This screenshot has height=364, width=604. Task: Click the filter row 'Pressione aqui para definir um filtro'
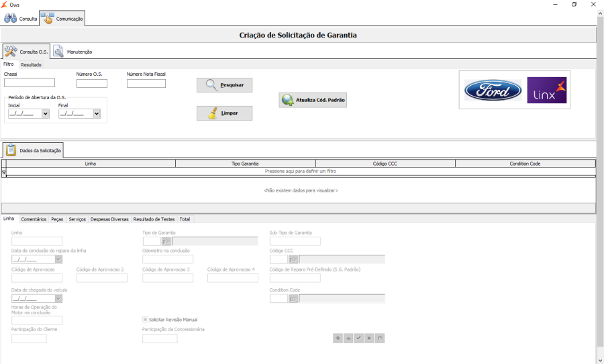[x=301, y=171]
